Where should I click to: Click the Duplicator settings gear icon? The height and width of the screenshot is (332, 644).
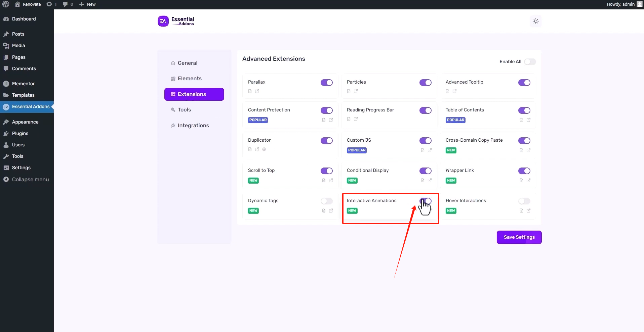264,149
